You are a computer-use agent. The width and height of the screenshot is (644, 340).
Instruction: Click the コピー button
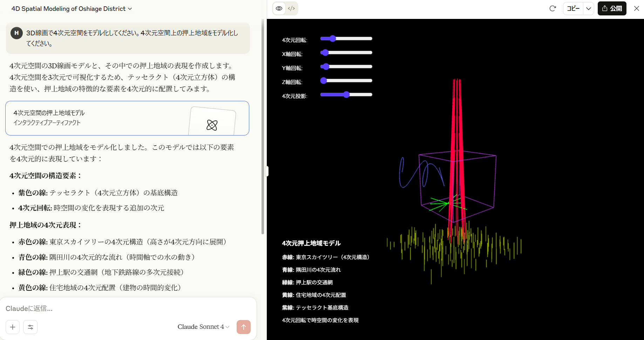pyautogui.click(x=573, y=8)
